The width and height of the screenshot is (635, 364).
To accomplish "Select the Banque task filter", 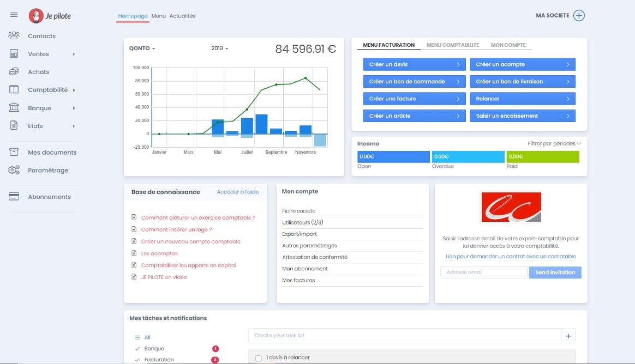I will [154, 349].
